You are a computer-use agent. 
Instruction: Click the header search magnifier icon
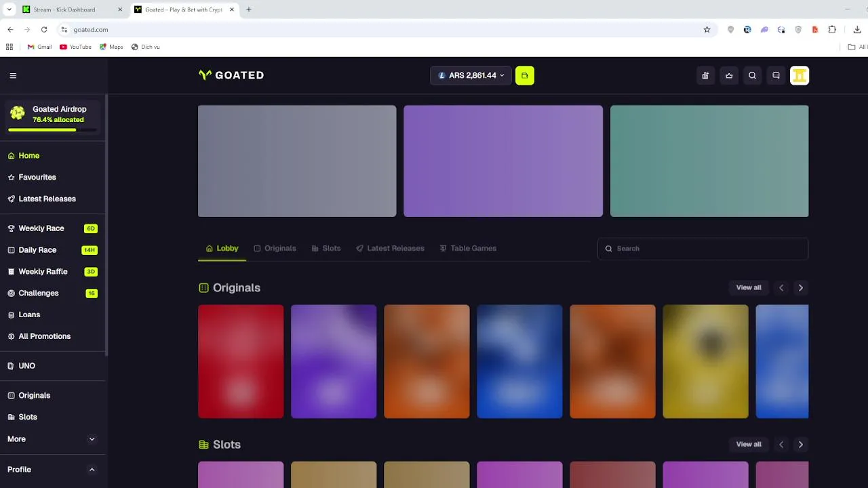[752, 75]
